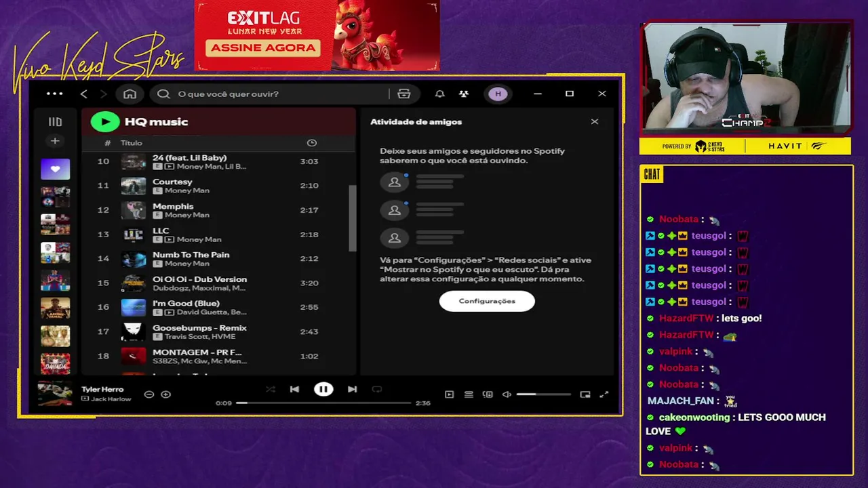Click I'm Good (Blue) cover art
Viewport: 868px width, 488px height.
(x=134, y=307)
